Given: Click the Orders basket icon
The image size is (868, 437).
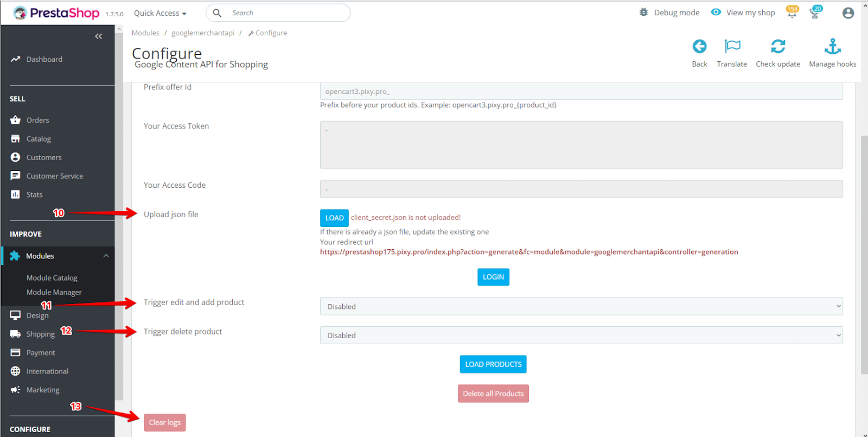Looking at the screenshot, I should coord(15,120).
